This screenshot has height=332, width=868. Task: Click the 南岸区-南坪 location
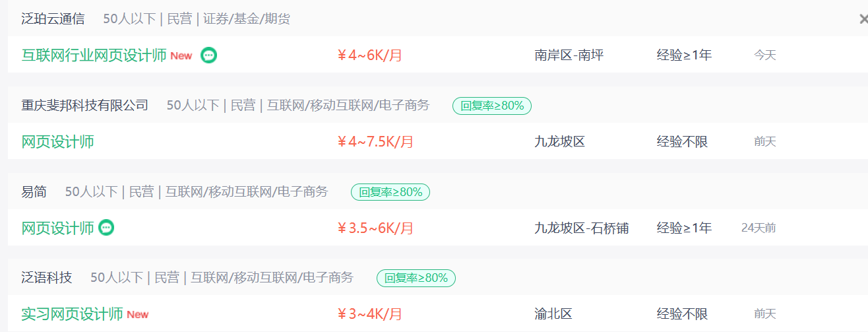pos(569,55)
